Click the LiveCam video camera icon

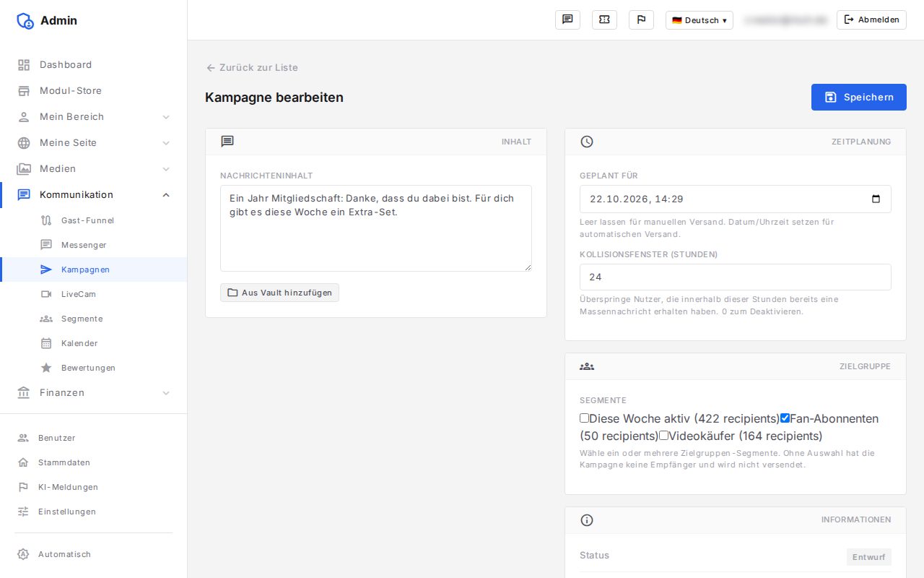coord(46,294)
